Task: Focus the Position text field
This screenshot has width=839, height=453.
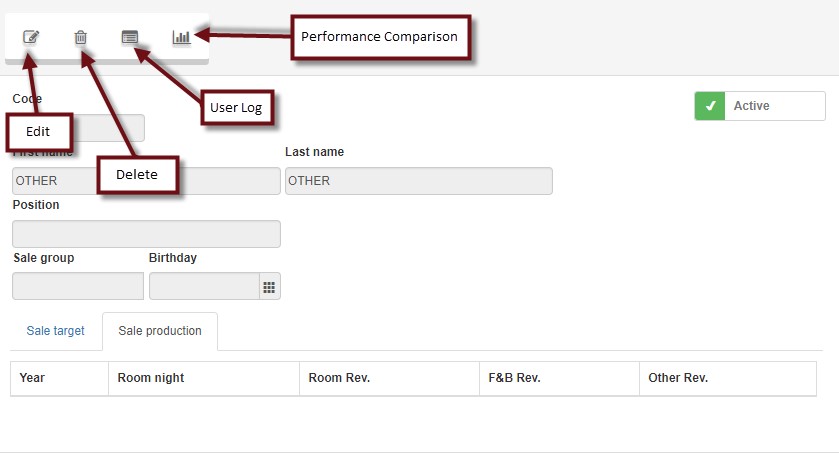Action: [x=146, y=234]
